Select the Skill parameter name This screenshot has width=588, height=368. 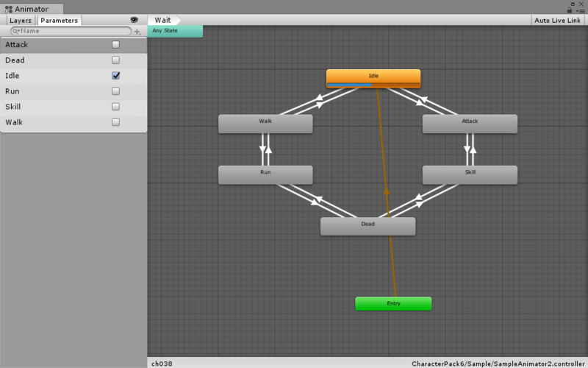(13, 107)
